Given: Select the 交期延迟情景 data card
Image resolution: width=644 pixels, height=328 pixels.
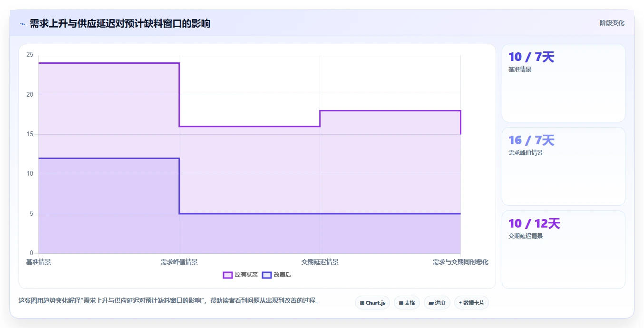Looking at the screenshot, I should point(564,250).
